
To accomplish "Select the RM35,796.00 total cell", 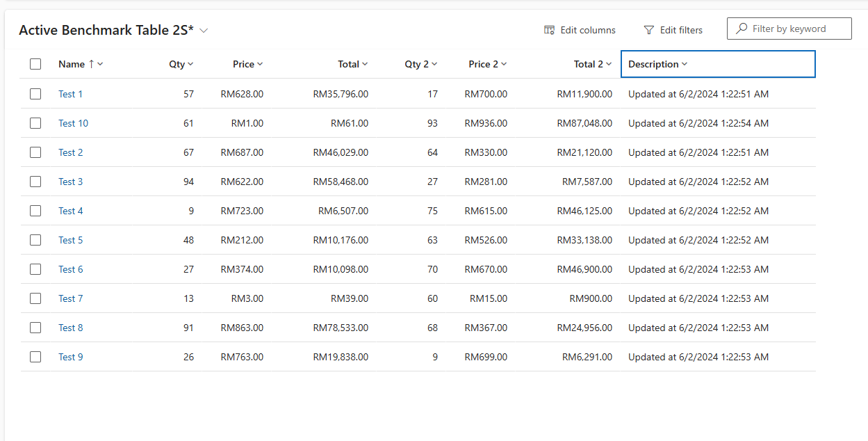I will [341, 94].
